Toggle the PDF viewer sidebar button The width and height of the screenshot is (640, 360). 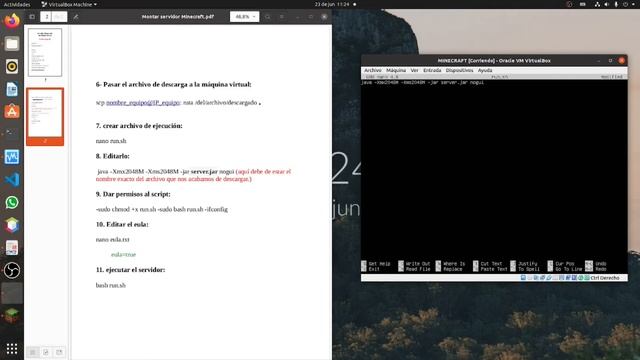32,17
